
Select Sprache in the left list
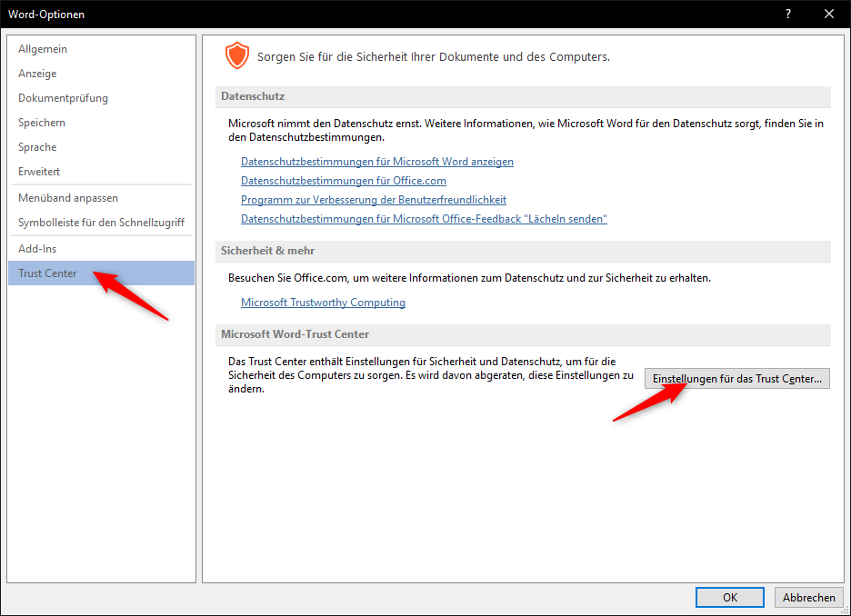(x=37, y=147)
